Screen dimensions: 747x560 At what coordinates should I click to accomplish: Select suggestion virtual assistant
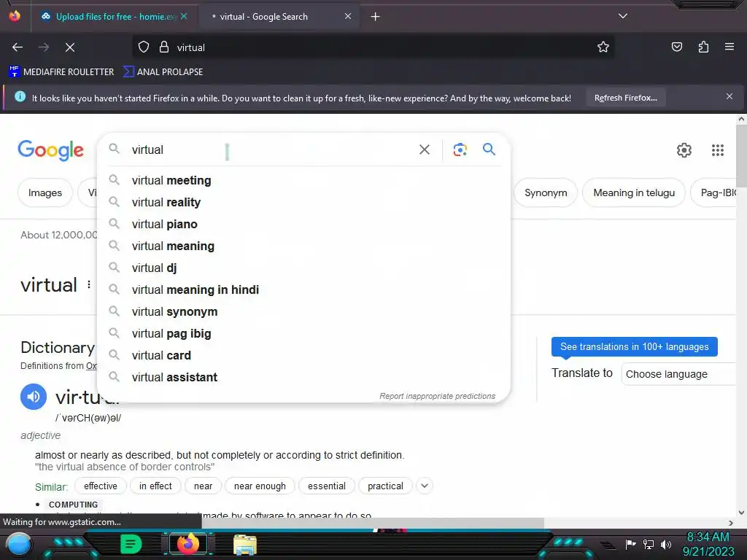(303, 378)
